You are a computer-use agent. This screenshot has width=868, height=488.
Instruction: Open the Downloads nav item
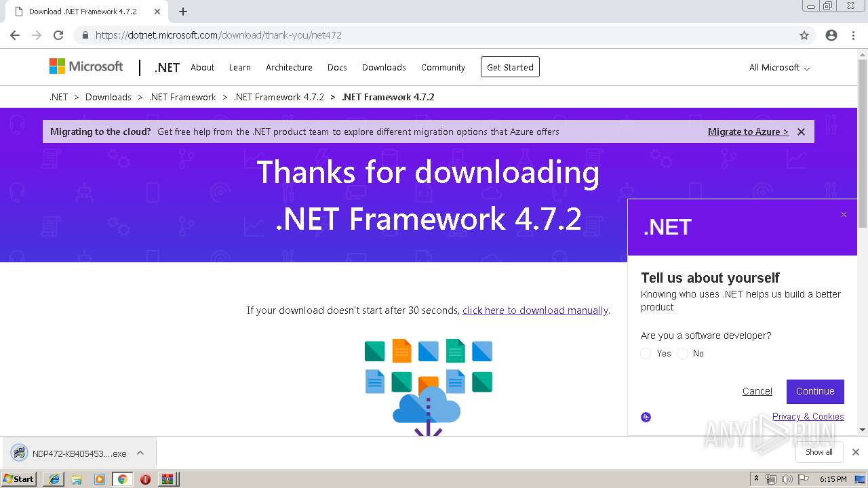384,67
